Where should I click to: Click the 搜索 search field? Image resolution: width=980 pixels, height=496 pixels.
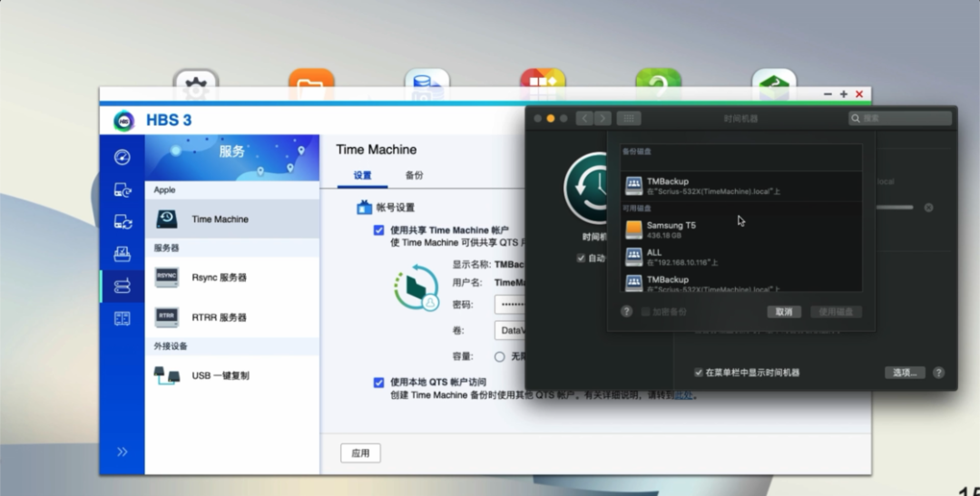coord(901,118)
